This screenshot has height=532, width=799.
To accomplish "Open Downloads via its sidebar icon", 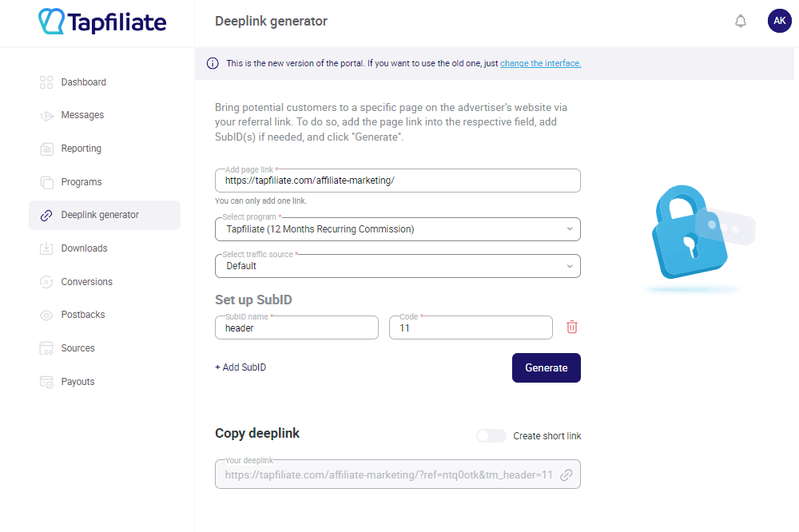I will tap(46, 248).
